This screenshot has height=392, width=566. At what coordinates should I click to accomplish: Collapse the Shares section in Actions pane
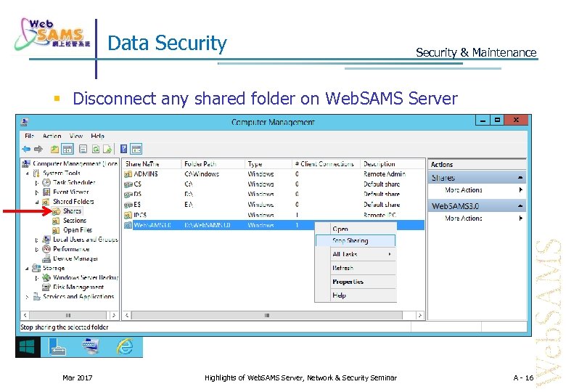[x=520, y=178]
